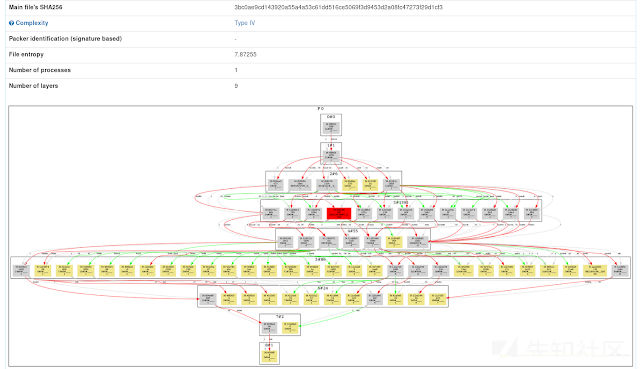Select the main file's SHA256 hash value
Image resolution: width=640 pixels, height=369 pixels.
click(338, 7)
